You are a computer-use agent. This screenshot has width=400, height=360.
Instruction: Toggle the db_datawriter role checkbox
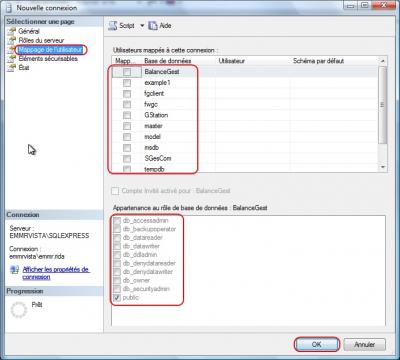point(117,246)
